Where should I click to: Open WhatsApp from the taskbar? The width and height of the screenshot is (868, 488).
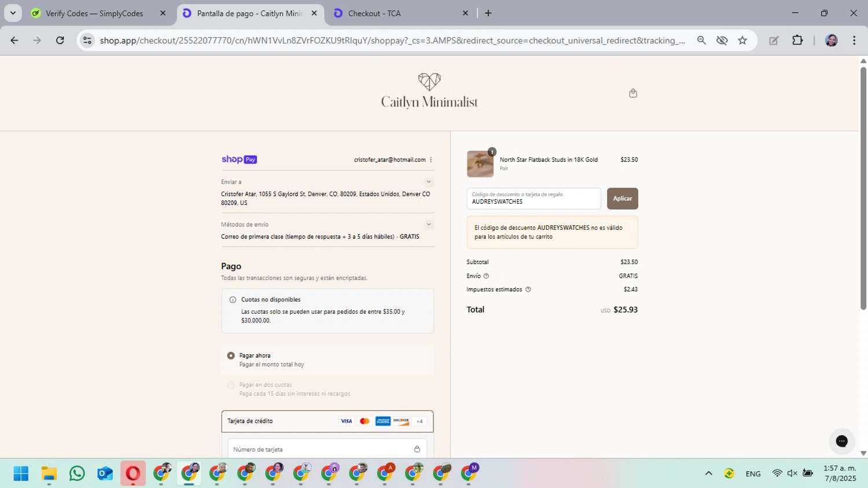(x=77, y=474)
